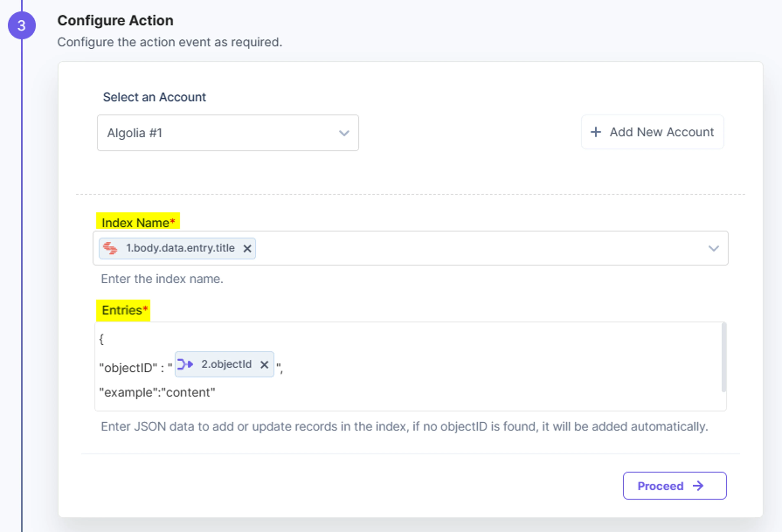This screenshot has height=532, width=782.
Task: Click the Select an Account label
Action: pos(154,97)
